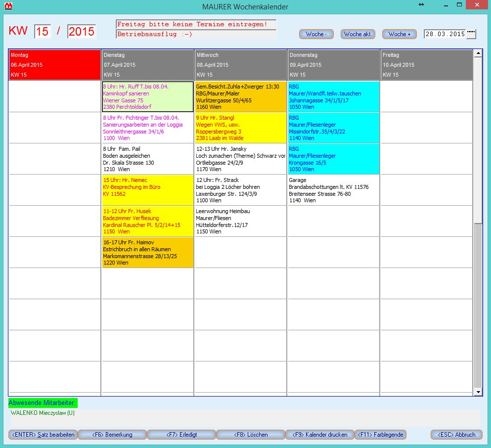Click the scrollbar up arrow
491x448 pixels.
[x=478, y=53]
